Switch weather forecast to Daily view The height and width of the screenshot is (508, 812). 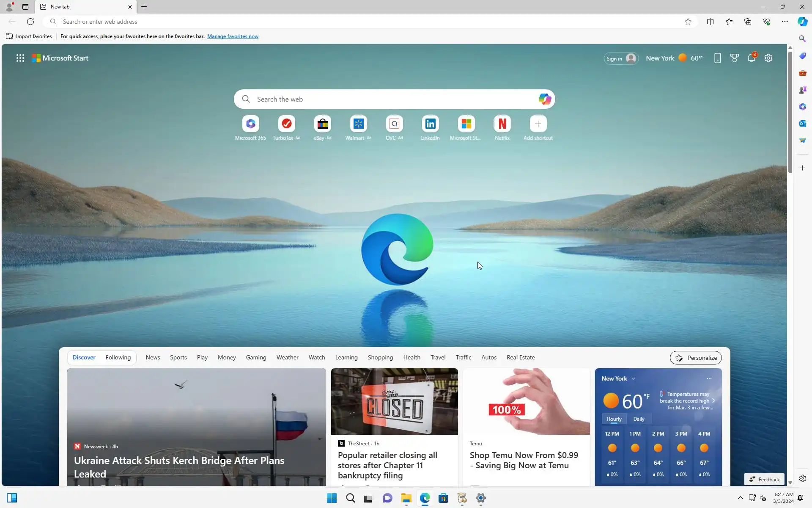pos(639,419)
